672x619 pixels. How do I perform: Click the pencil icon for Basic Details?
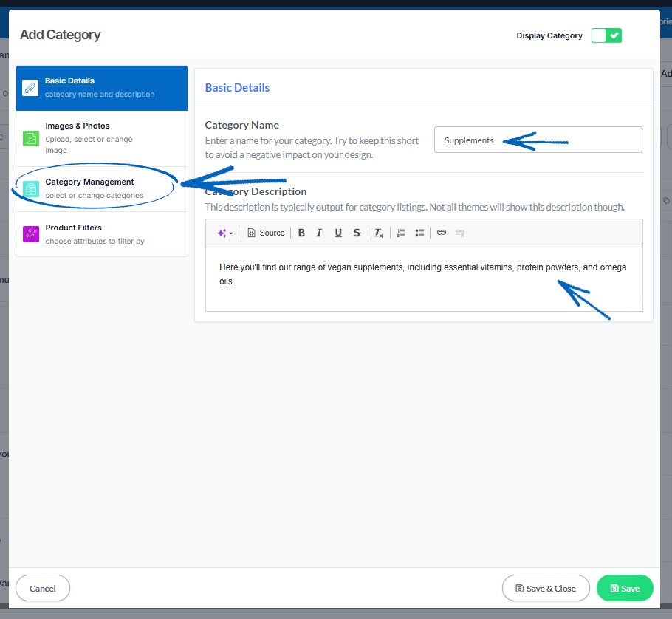(x=30, y=88)
